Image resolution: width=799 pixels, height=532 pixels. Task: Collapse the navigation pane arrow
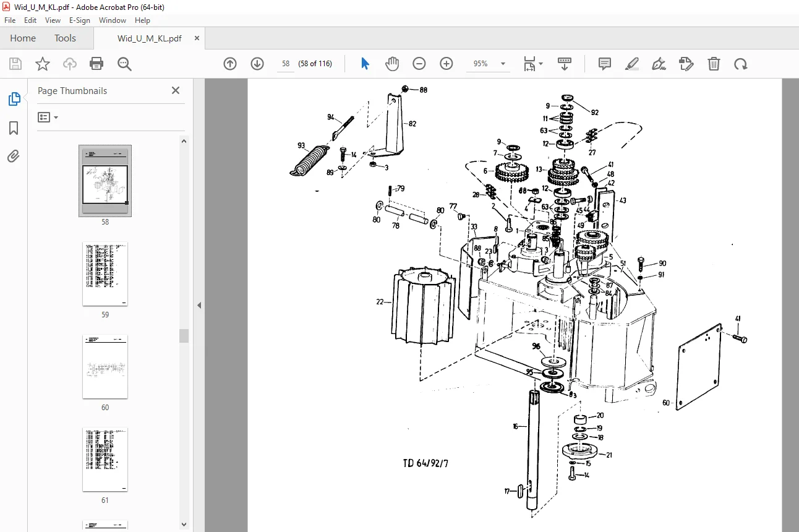click(x=199, y=305)
